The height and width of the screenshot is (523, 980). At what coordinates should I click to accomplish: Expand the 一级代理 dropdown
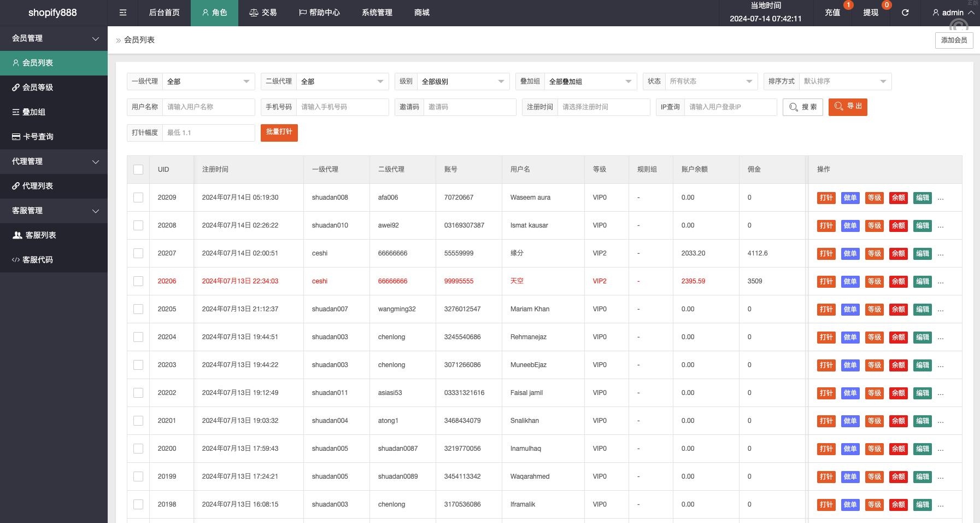coord(208,82)
